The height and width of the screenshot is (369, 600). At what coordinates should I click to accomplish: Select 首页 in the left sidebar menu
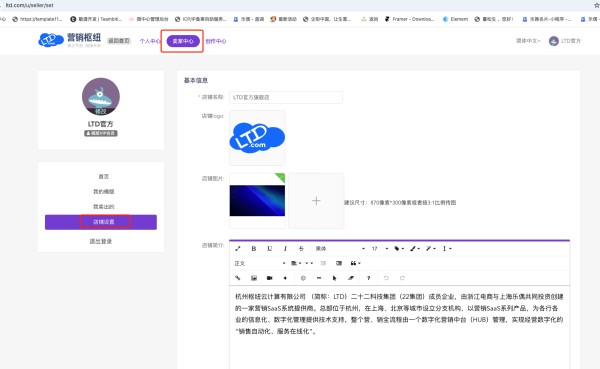pyautogui.click(x=104, y=176)
